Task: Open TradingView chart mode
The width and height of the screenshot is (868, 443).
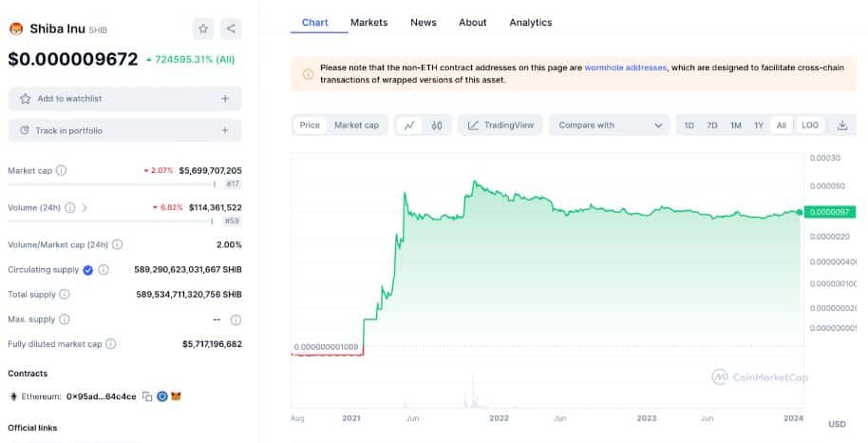Action: coord(500,125)
